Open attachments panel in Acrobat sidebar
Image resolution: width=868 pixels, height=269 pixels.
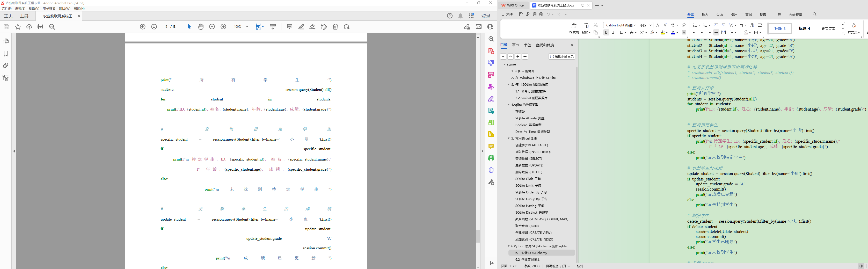(x=6, y=66)
